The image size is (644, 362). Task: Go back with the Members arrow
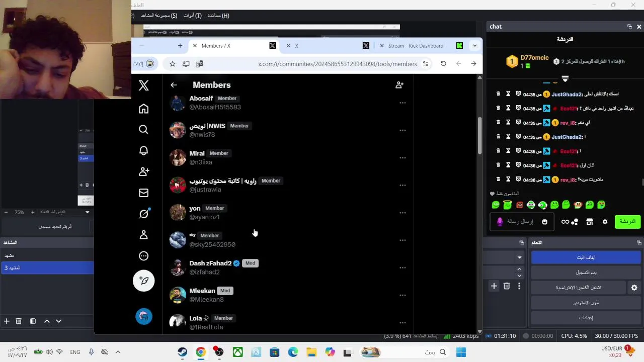(x=174, y=85)
